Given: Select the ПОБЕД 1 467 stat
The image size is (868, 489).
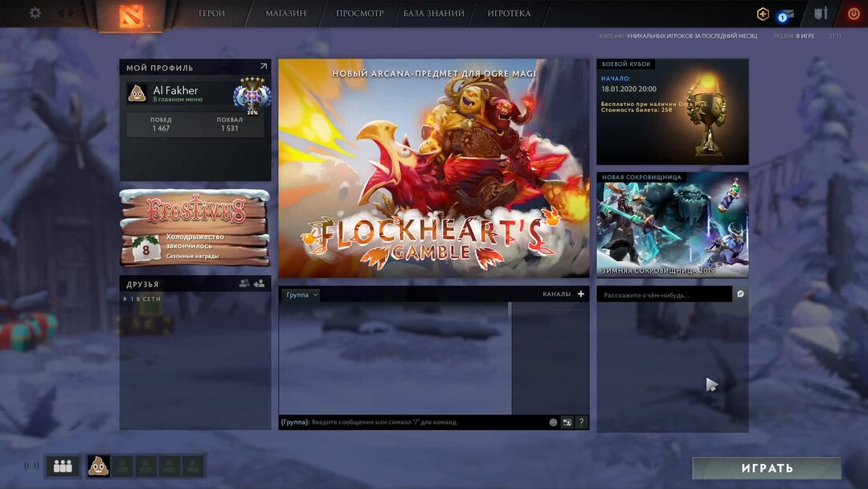Looking at the screenshot, I should click(161, 124).
